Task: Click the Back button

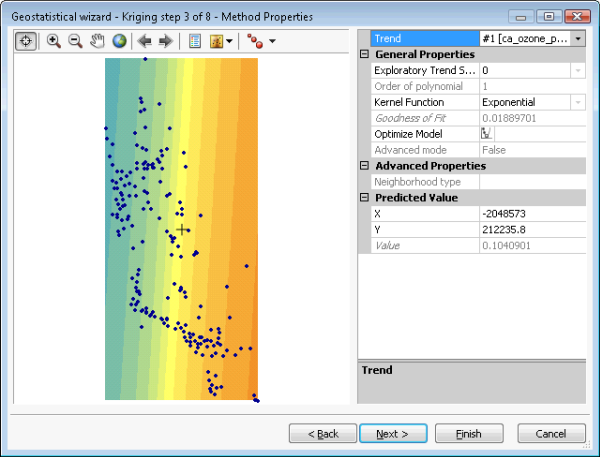Action: pyautogui.click(x=322, y=434)
